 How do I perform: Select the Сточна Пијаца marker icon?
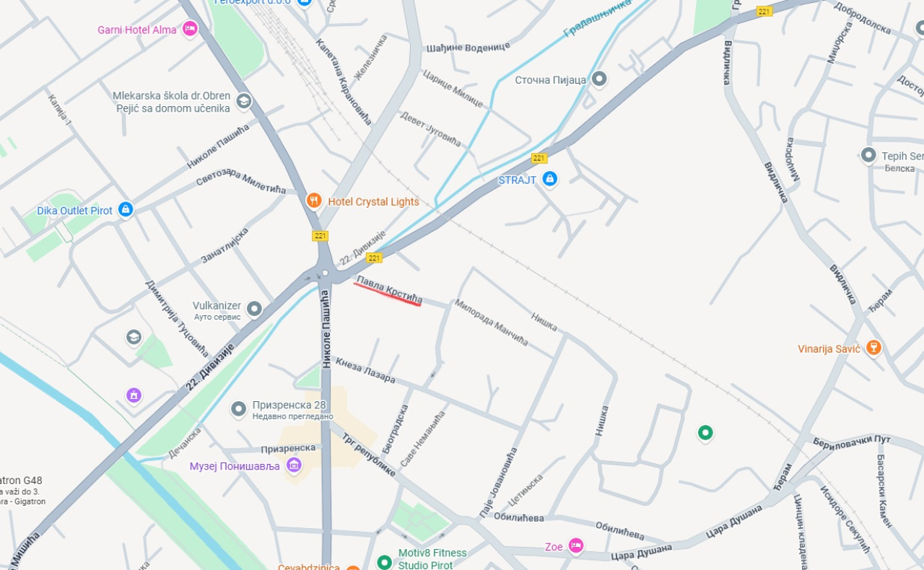599,79
